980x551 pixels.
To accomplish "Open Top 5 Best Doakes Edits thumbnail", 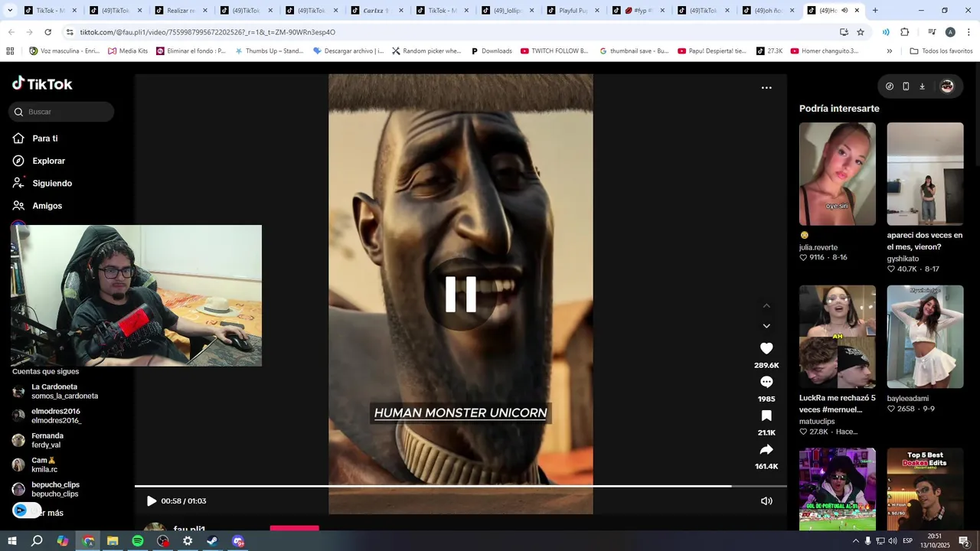I will 925,489.
